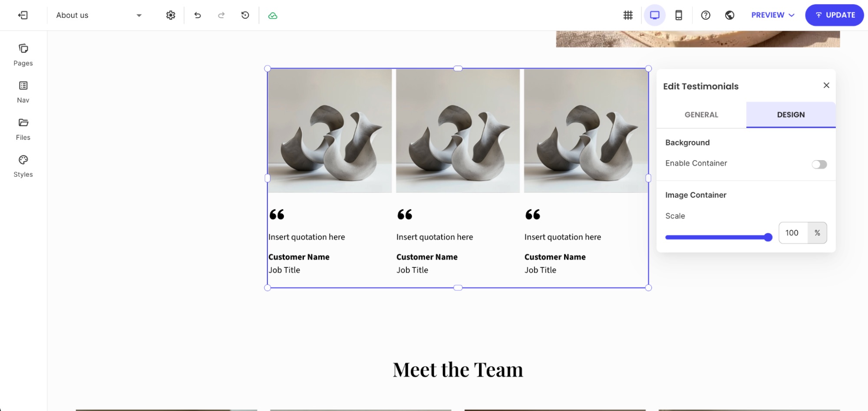Toggle the Enable Container switch

(x=819, y=164)
